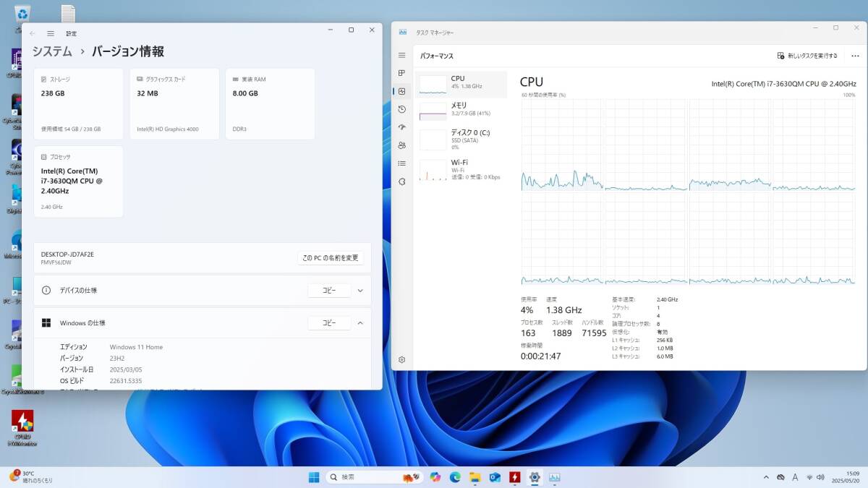The height and width of the screenshot is (488, 868).
Task: Open グラフィックス カード 32 MB card
Action: click(x=174, y=104)
